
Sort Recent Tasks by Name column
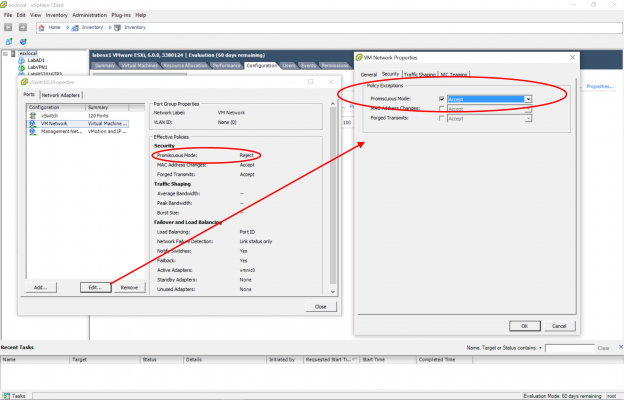[35, 359]
